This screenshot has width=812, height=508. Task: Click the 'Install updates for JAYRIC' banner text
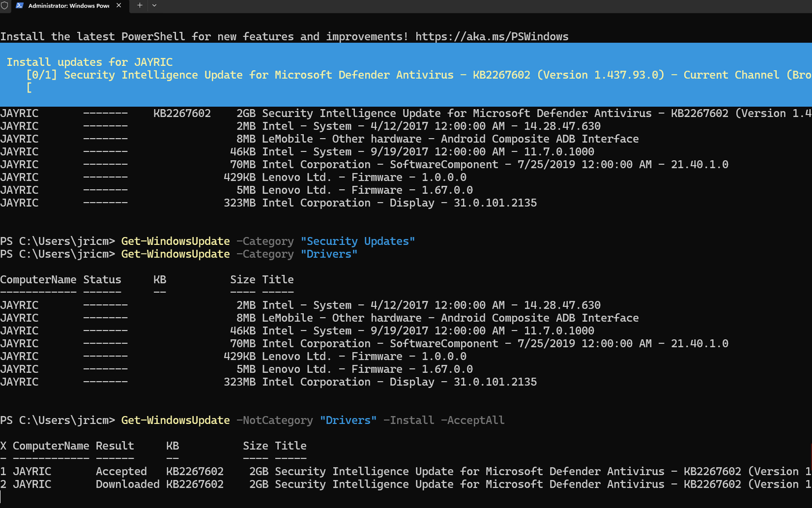[89, 62]
